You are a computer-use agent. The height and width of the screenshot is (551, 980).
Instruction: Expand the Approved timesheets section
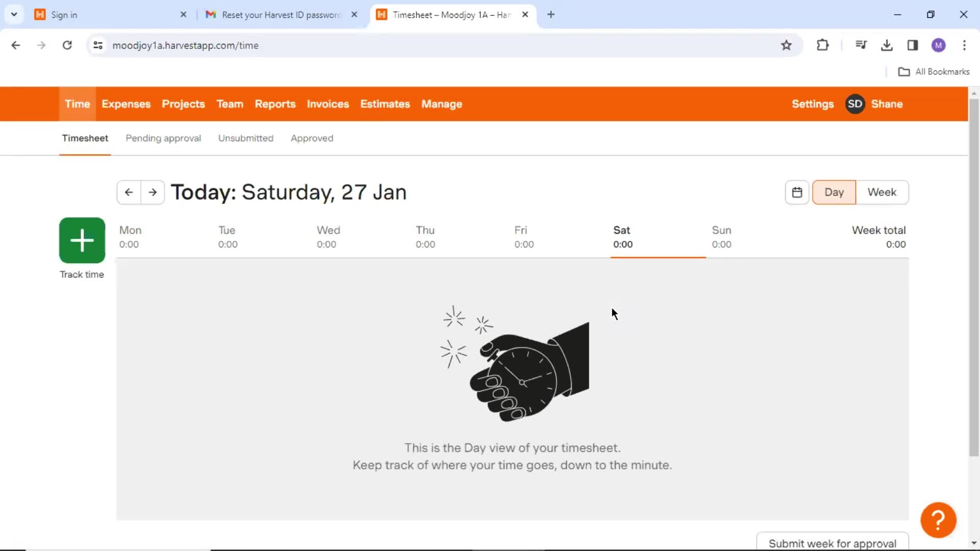coord(311,138)
